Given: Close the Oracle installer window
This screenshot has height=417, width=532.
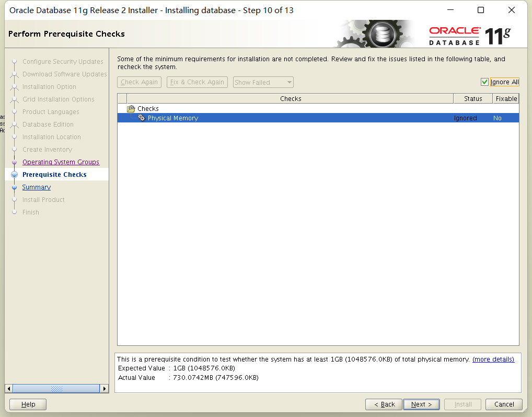Looking at the screenshot, I should click(511, 10).
